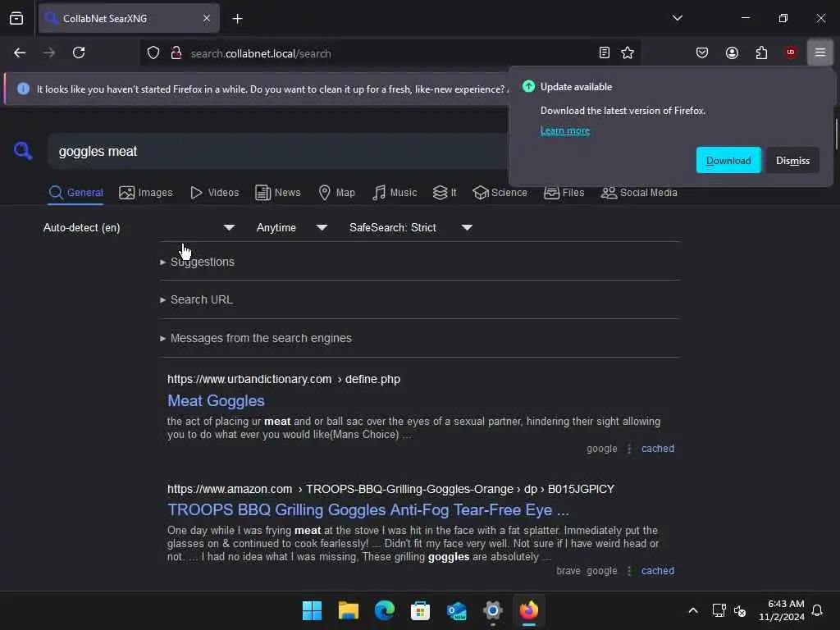
Task: Switch to the Images search tab
Action: click(x=146, y=192)
